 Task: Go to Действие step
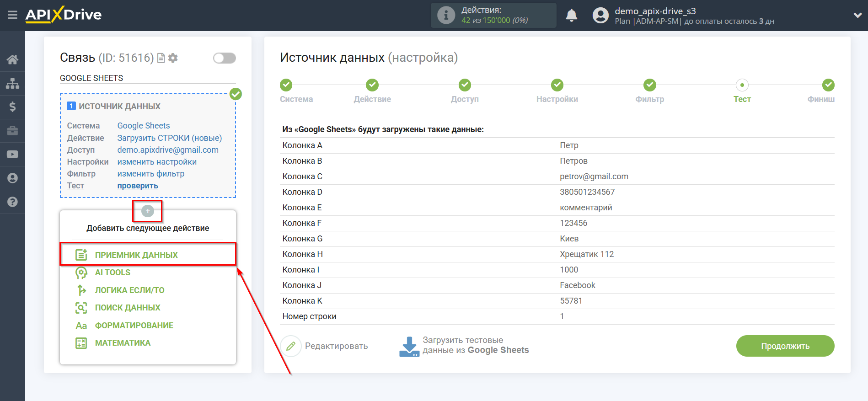click(372, 85)
